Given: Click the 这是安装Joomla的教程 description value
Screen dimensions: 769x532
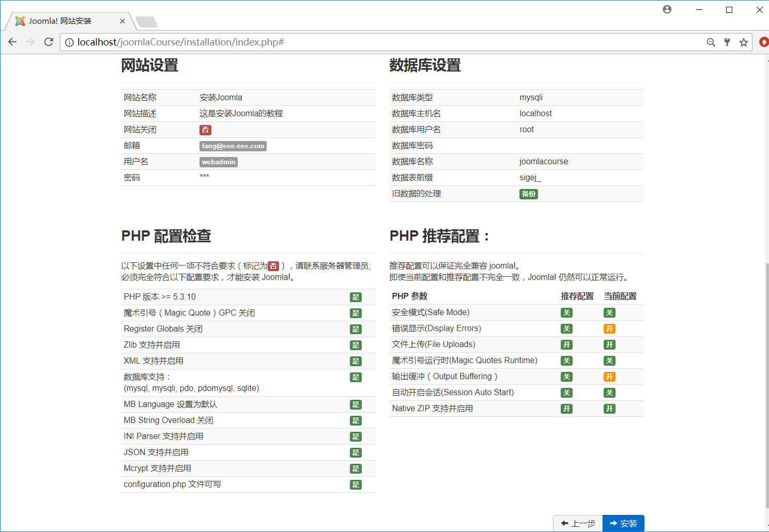Looking at the screenshot, I should pos(241,114).
